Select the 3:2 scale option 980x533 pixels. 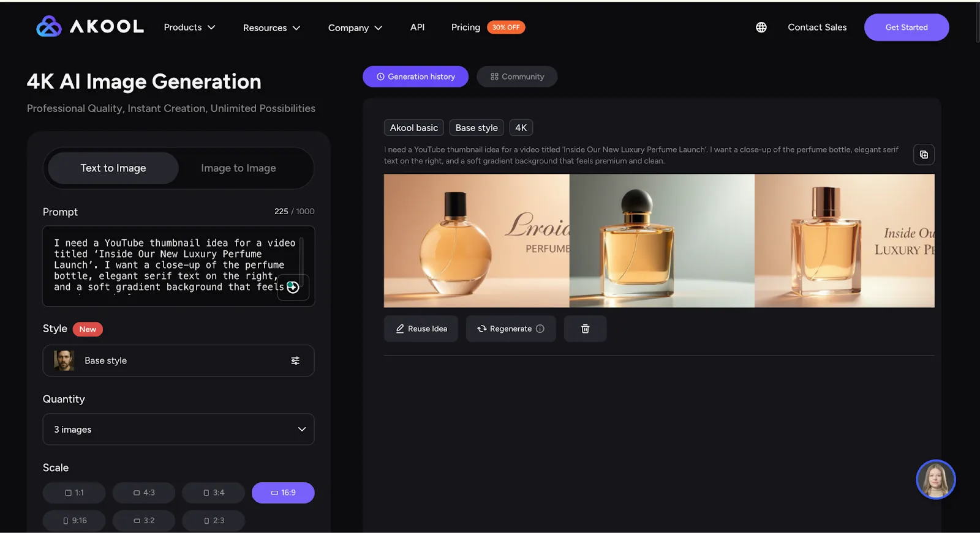coord(144,521)
